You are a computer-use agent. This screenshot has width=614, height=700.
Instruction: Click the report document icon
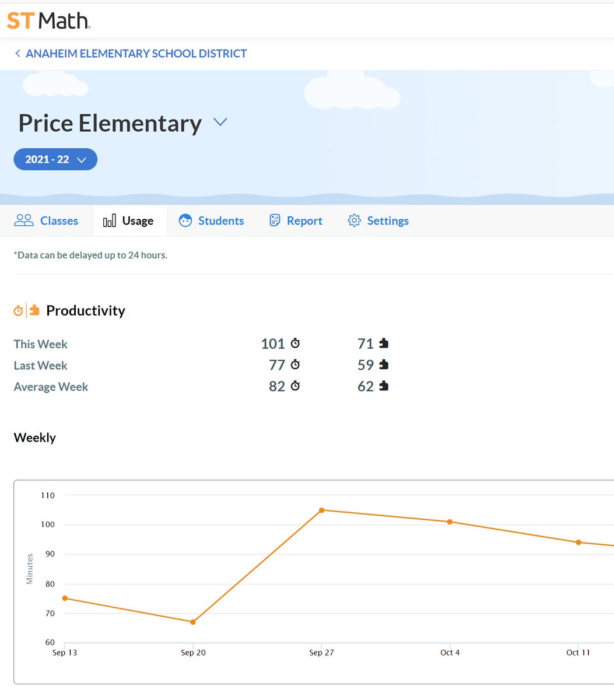tap(275, 220)
